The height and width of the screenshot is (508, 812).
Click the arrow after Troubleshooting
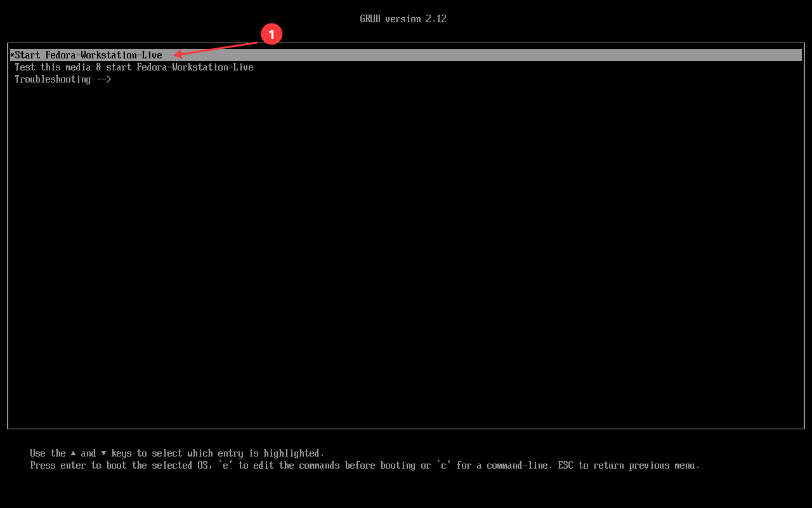click(103, 79)
